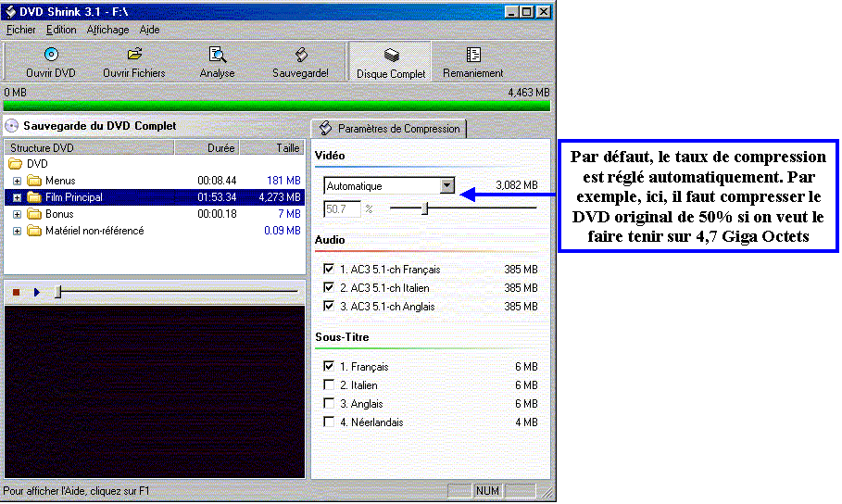
Task: Select Disque Complet mode
Action: tap(390, 62)
